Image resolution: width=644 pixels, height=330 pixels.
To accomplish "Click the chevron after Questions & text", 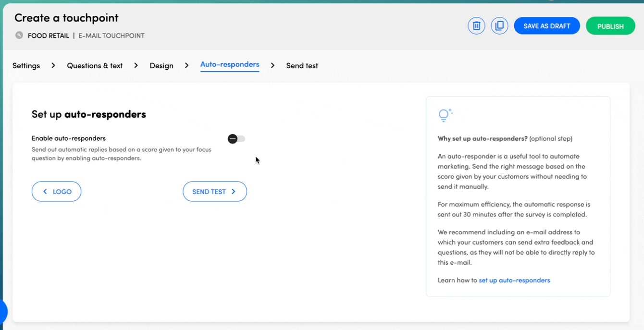I will [136, 65].
